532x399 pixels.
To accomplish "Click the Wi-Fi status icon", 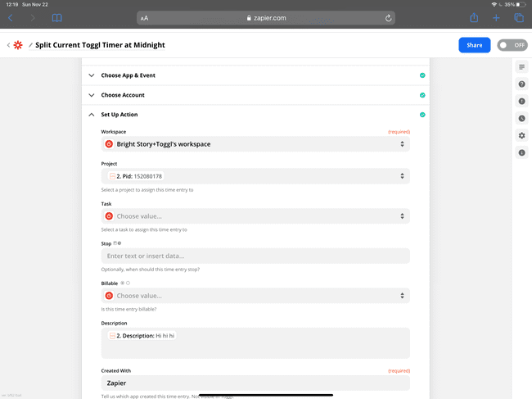I will pyautogui.click(x=494, y=4).
